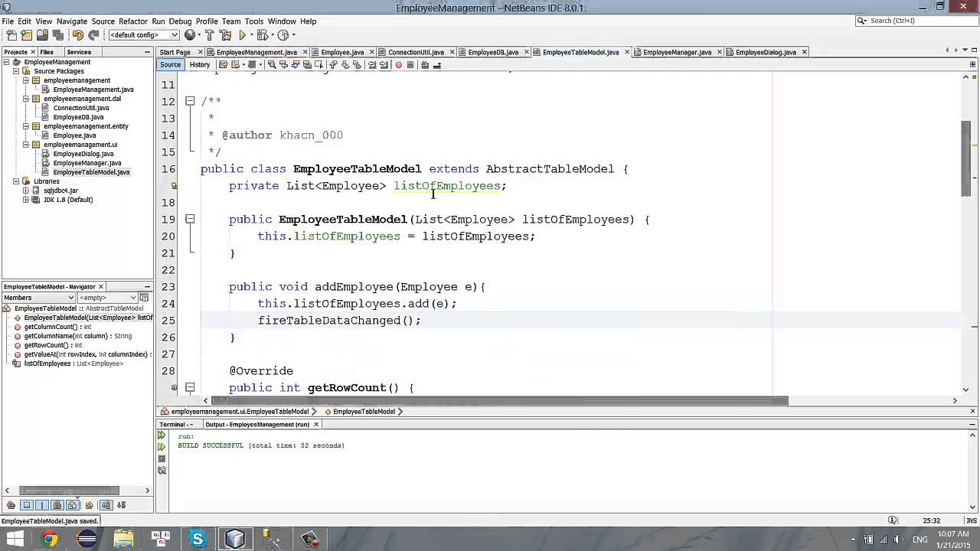This screenshot has width=980, height=551.
Task: Switch to the EmployeeDialog.java tab
Action: 766,52
